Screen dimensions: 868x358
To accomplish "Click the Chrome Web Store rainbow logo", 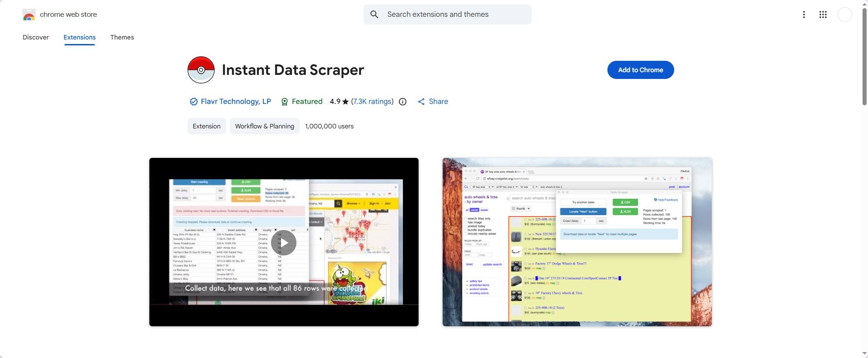I will point(29,15).
